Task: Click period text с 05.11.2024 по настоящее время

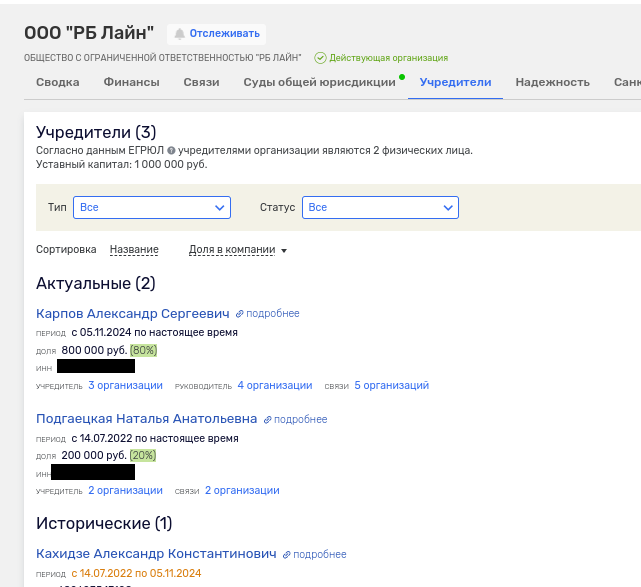Action: [x=155, y=332]
